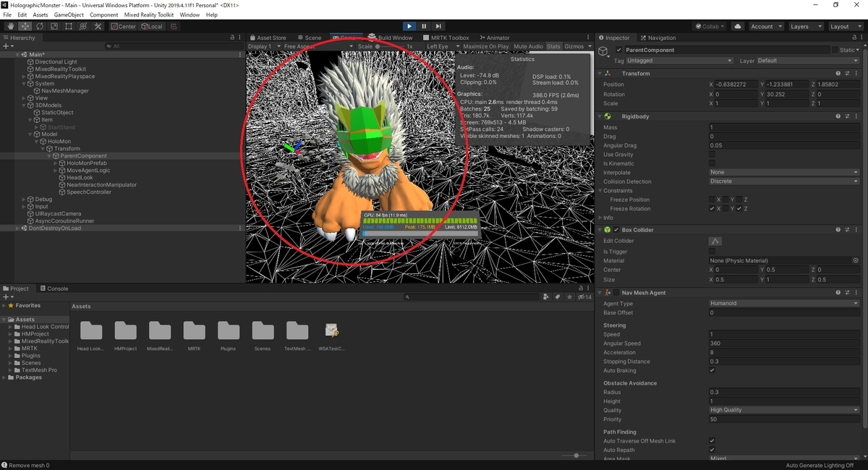Open Rigidbody component more options menu
This screenshot has height=470, width=868.
856,116
